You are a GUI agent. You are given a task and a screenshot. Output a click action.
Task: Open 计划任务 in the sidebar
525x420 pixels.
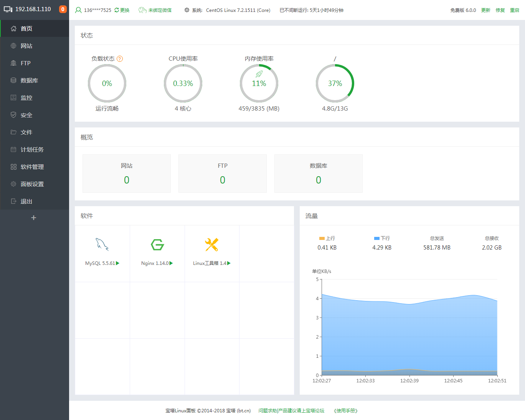tap(35, 149)
